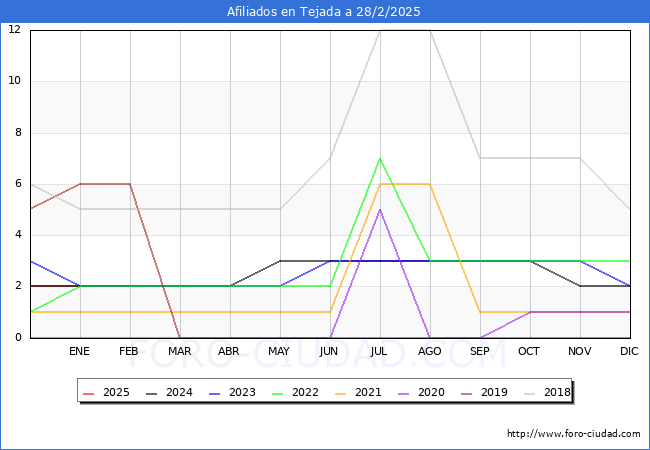This screenshot has height=450, width=650.
Task: Click the FEB month axis label
Action: coord(129,351)
